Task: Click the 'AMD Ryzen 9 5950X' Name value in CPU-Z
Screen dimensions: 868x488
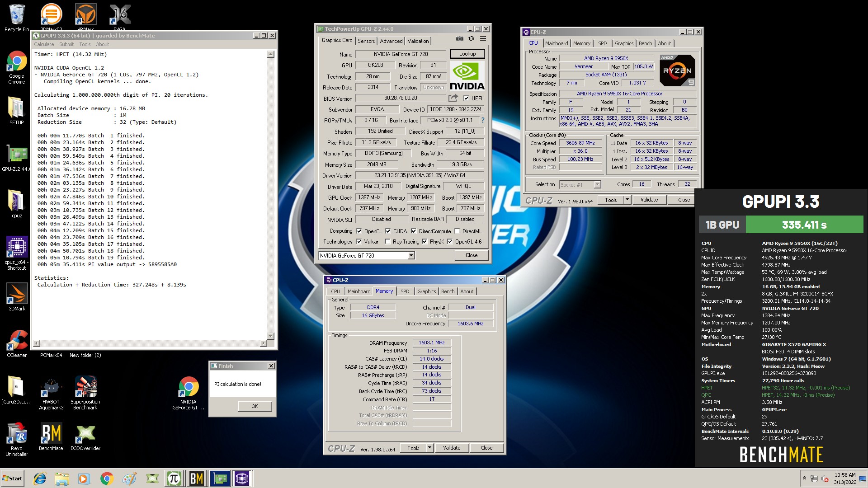Action: coord(606,58)
